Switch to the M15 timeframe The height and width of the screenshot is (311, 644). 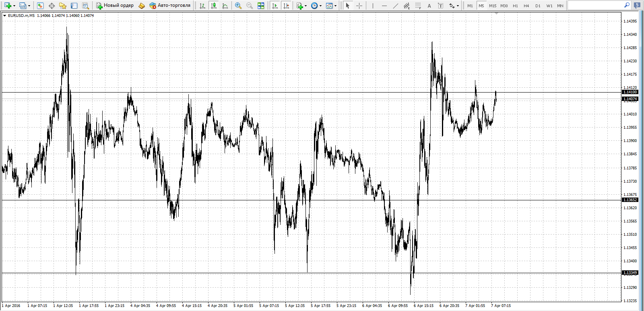click(x=493, y=6)
